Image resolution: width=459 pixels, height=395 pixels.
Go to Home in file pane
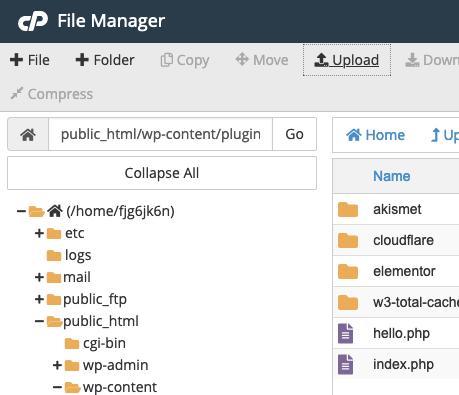coord(375,135)
